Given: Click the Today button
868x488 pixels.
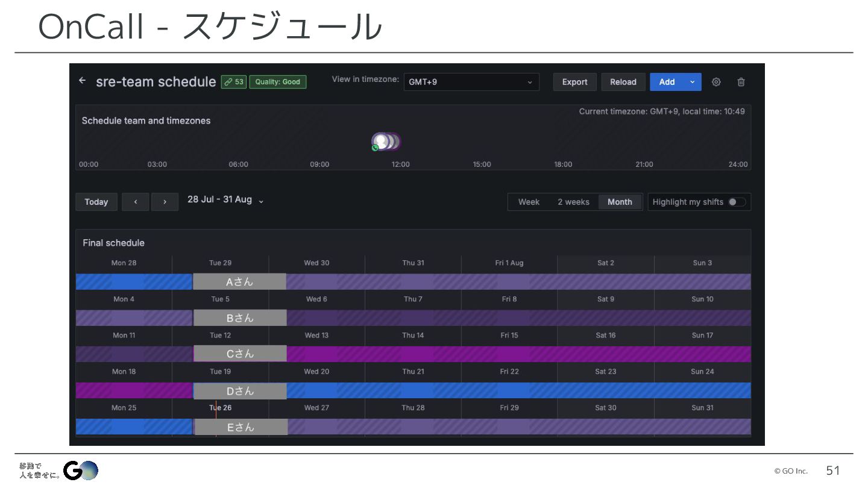Looking at the screenshot, I should coord(96,202).
